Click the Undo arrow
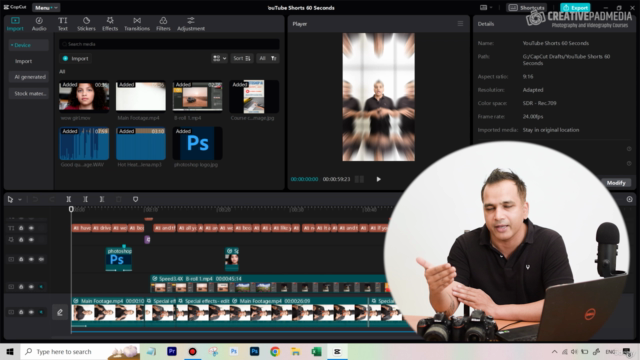Image resolution: width=640 pixels, height=360 pixels. pos(35,199)
